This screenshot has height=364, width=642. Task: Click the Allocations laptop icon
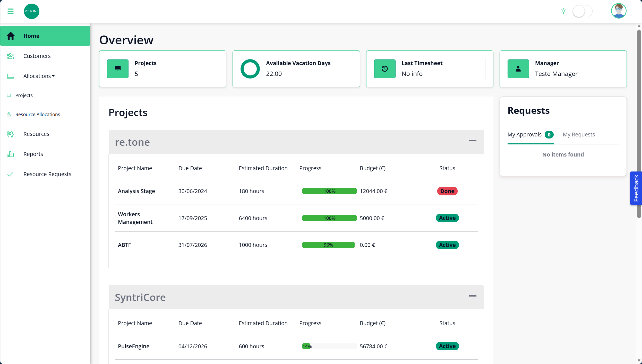(10, 76)
